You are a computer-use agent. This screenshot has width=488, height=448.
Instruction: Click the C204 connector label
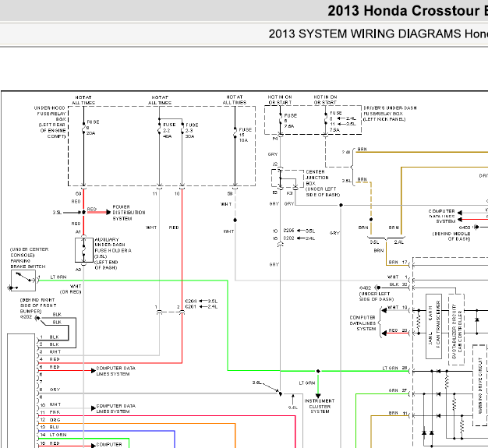[x=191, y=302]
